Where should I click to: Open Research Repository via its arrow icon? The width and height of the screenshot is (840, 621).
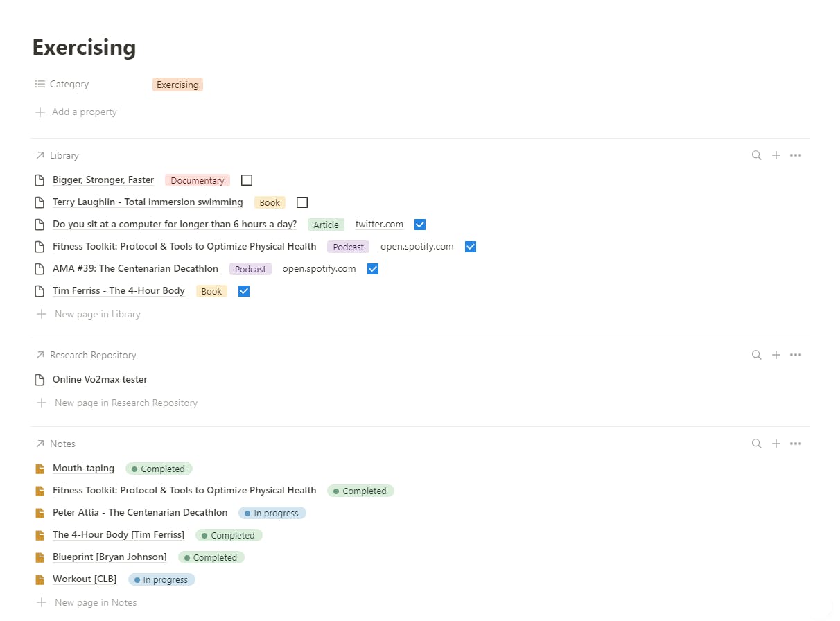40,355
